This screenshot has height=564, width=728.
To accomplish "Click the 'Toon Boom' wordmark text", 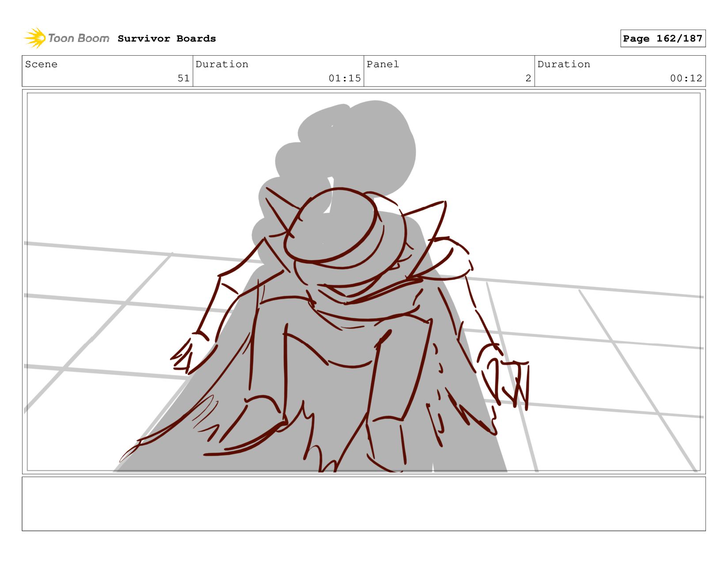I will click(79, 38).
